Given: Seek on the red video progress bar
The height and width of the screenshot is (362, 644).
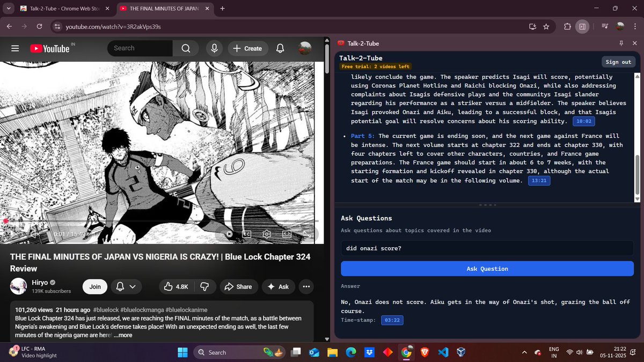Looking at the screenshot, I should point(162,220).
